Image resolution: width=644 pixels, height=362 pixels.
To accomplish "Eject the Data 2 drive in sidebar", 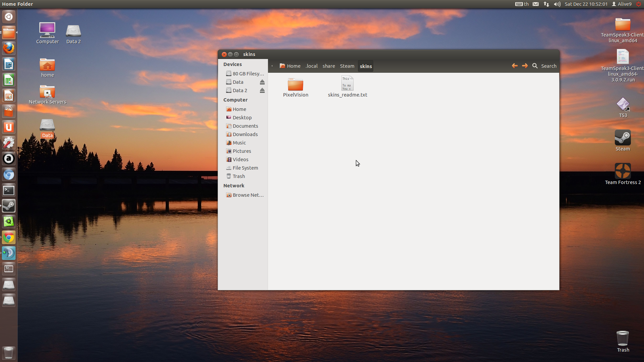I will (x=262, y=90).
